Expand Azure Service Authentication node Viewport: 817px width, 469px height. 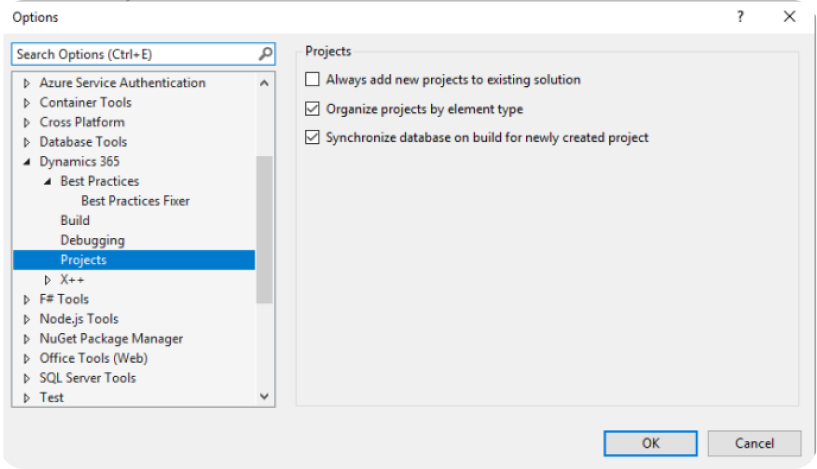click(27, 83)
